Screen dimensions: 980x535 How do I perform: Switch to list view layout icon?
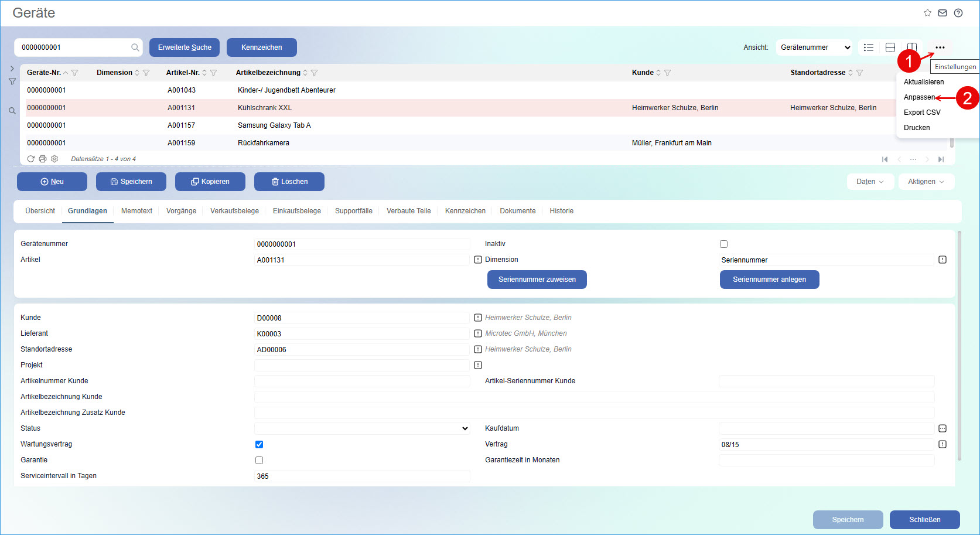(x=869, y=47)
